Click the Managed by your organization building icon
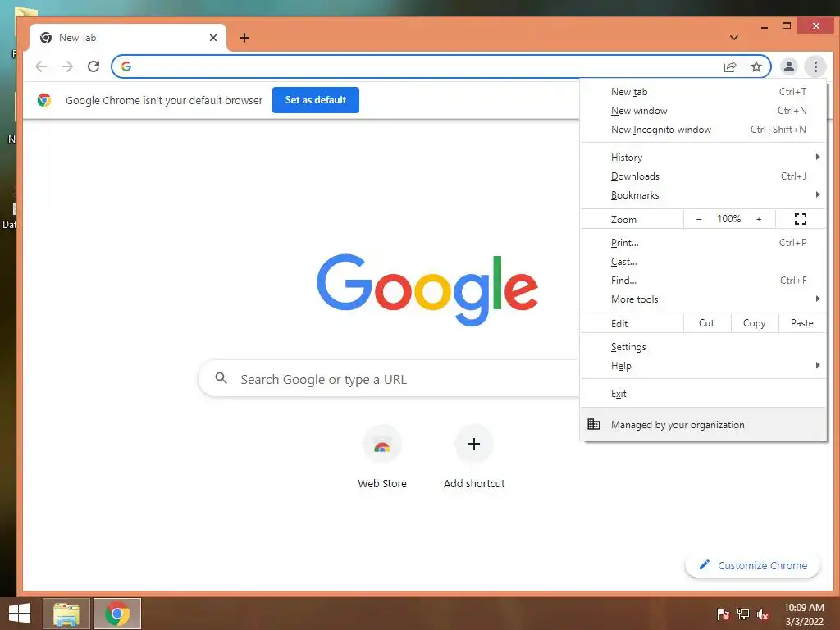Screen dimensions: 840x630 [x=594, y=424]
